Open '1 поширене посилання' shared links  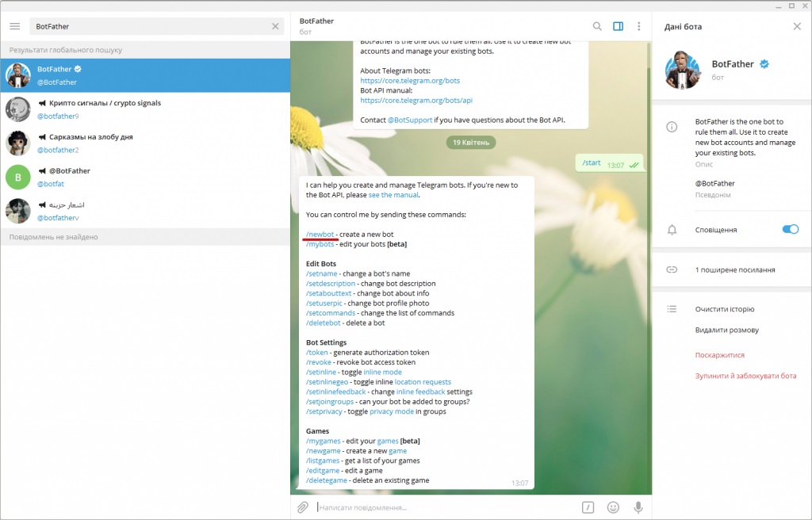point(735,270)
